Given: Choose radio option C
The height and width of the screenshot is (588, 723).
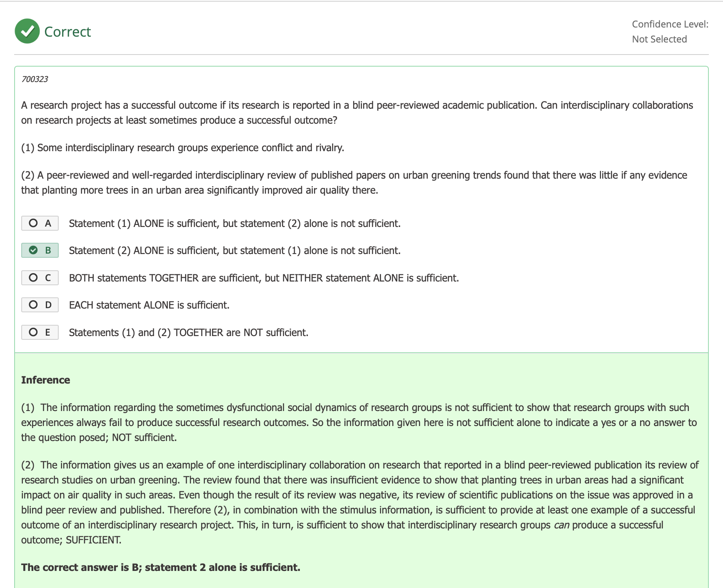Looking at the screenshot, I should [40, 278].
